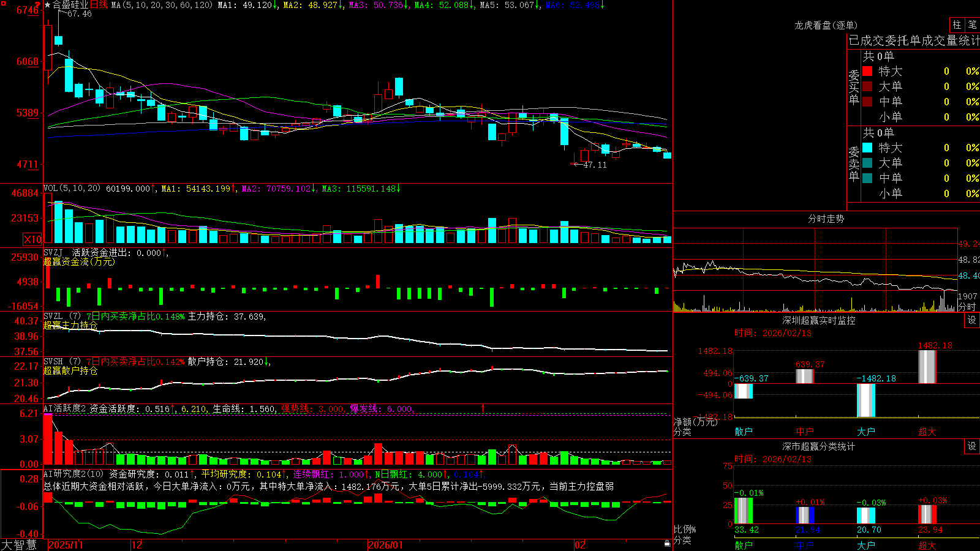Select the SVSH indicator label
Screen dimensions: 980x551
coord(53,362)
